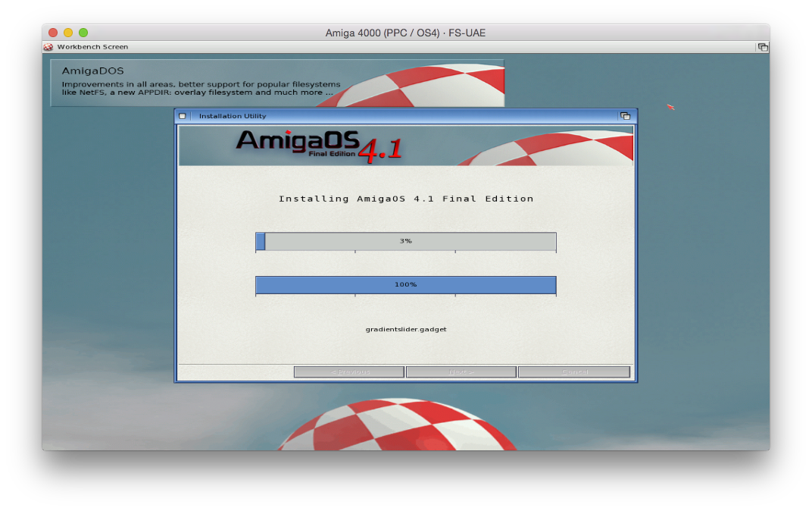
Task: Click the Installing AmigaOS 4.1 Final Edition heading
Action: (x=405, y=199)
